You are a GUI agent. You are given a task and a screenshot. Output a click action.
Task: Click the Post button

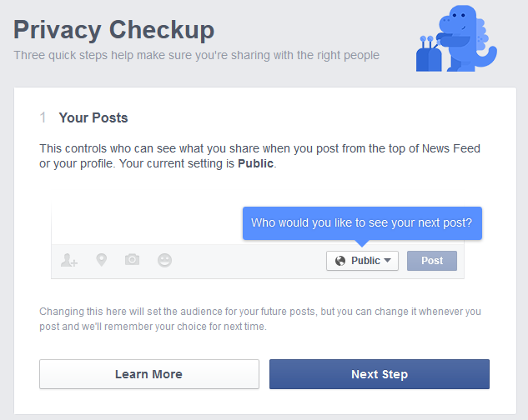pos(432,261)
